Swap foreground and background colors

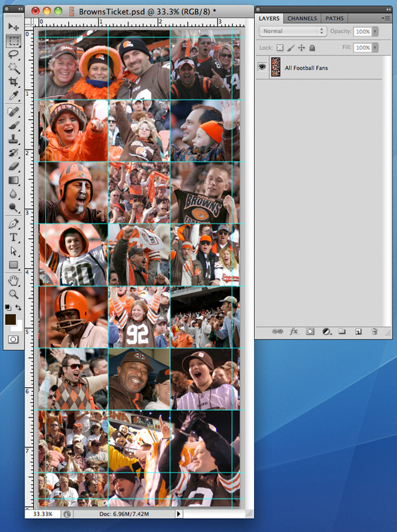point(19,308)
